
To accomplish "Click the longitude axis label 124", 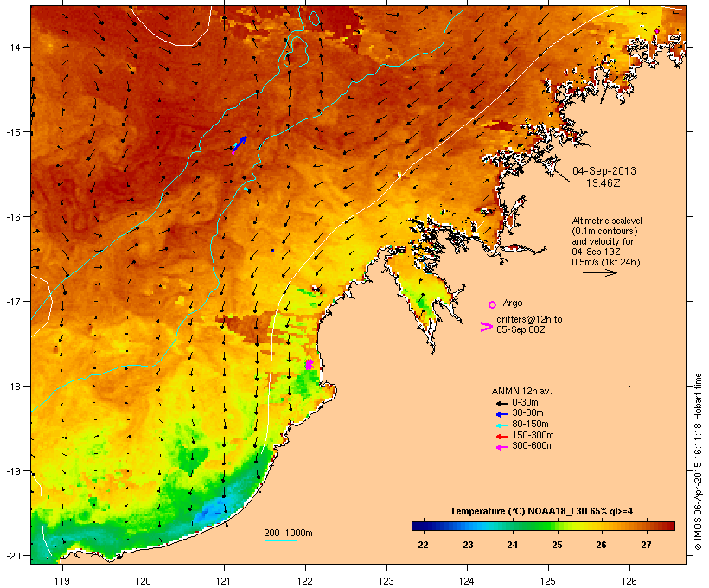I will 467,581.
